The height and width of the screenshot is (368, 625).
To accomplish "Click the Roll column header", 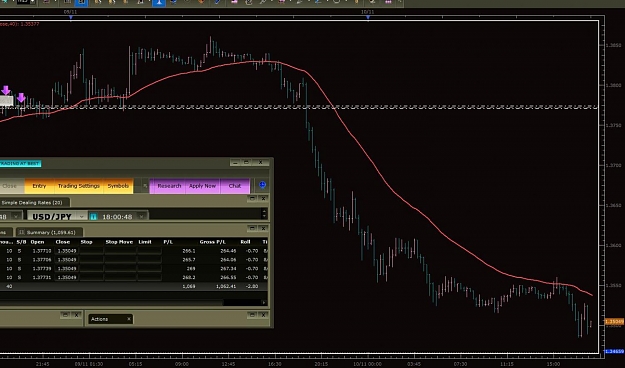I will click(x=245, y=242).
